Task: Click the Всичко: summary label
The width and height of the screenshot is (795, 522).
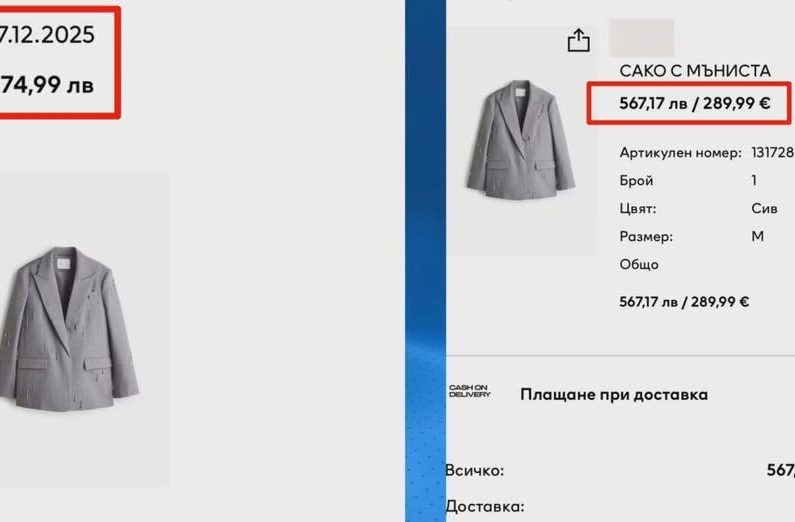Action: [x=475, y=470]
